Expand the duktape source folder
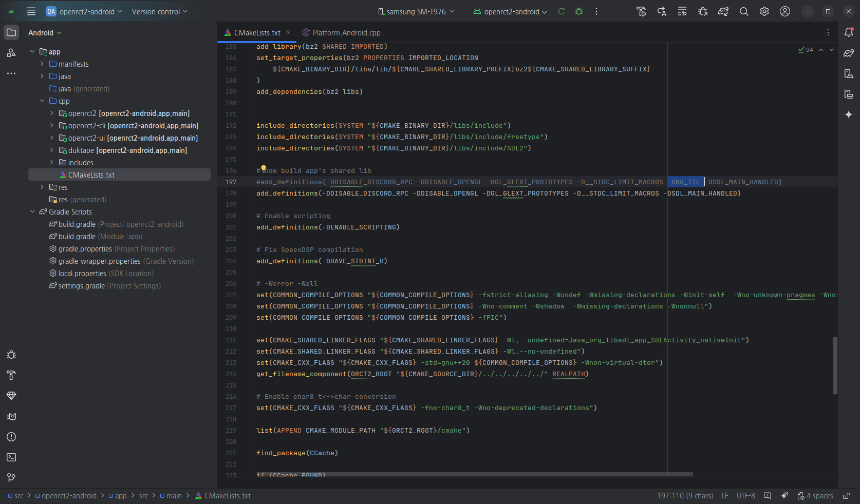The image size is (860, 504). [52, 150]
